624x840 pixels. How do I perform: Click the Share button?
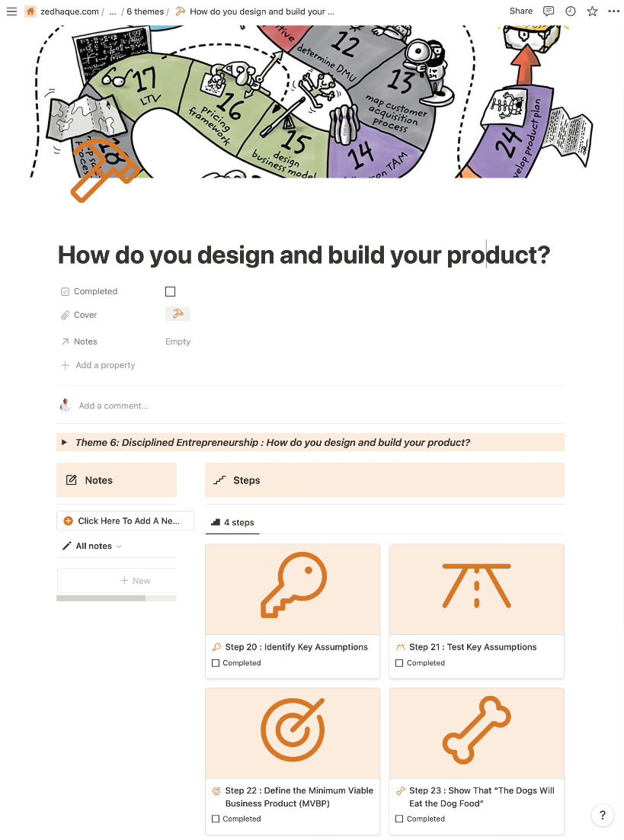[x=521, y=11]
